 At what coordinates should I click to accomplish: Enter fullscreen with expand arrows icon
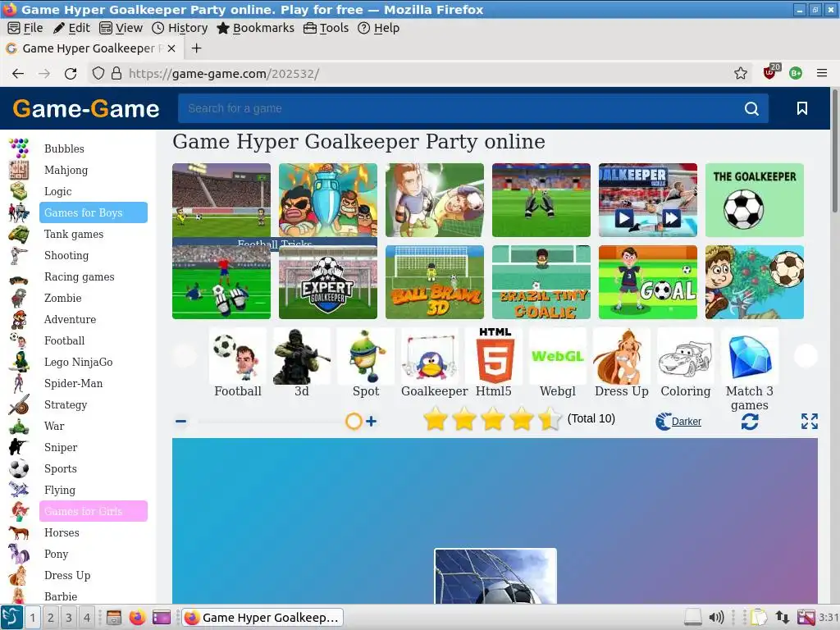point(810,421)
